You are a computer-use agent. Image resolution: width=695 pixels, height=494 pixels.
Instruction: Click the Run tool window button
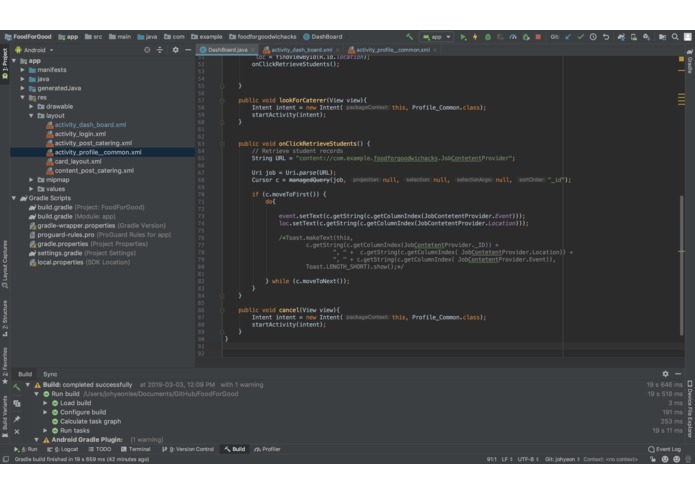coord(26,449)
